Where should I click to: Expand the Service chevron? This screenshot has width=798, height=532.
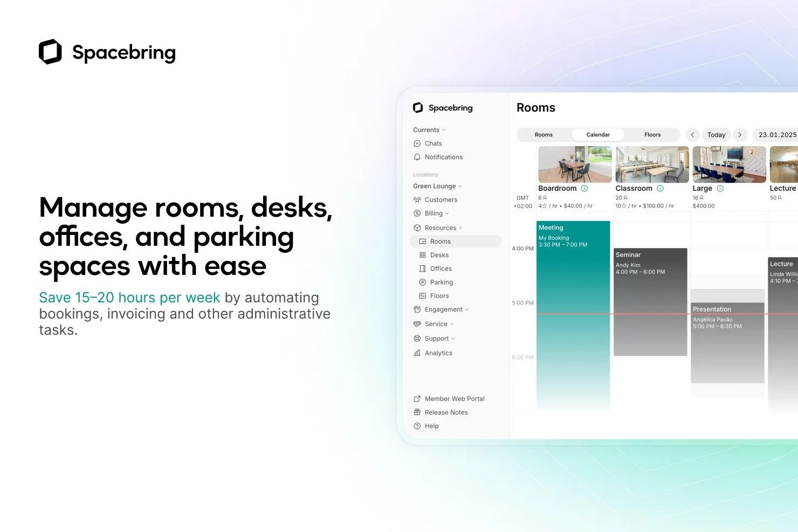pyautogui.click(x=451, y=324)
